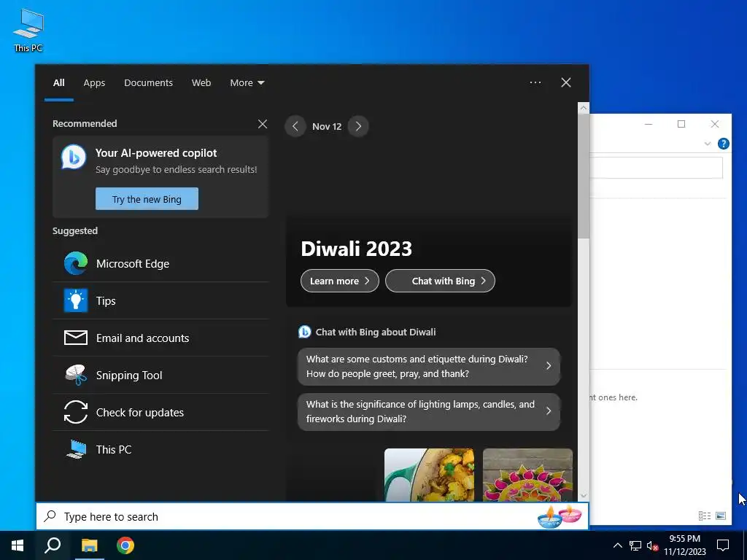Click the network icon in system tray
747x560 pixels.
coord(635,545)
